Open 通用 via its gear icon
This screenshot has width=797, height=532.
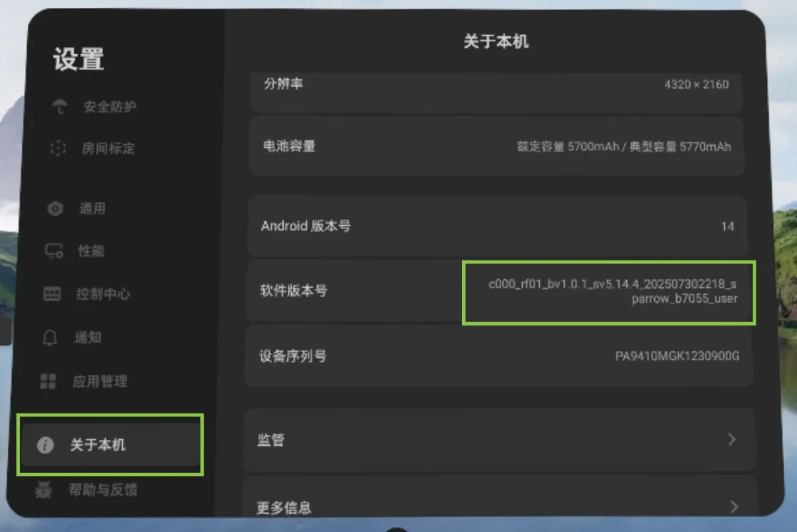(55, 209)
